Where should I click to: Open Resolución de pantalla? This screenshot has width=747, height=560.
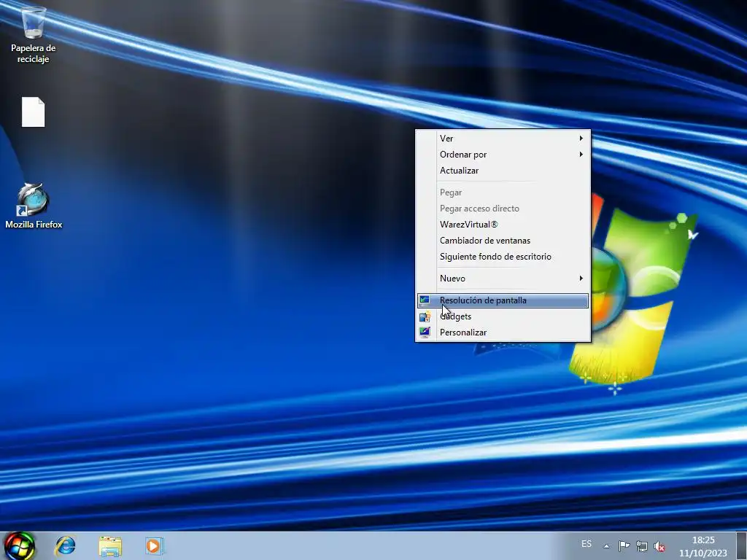point(503,300)
